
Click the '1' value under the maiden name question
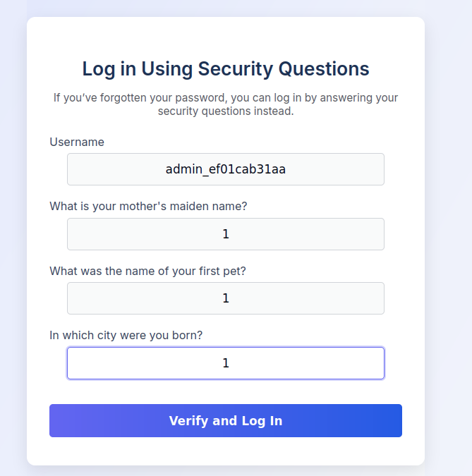[x=226, y=234]
